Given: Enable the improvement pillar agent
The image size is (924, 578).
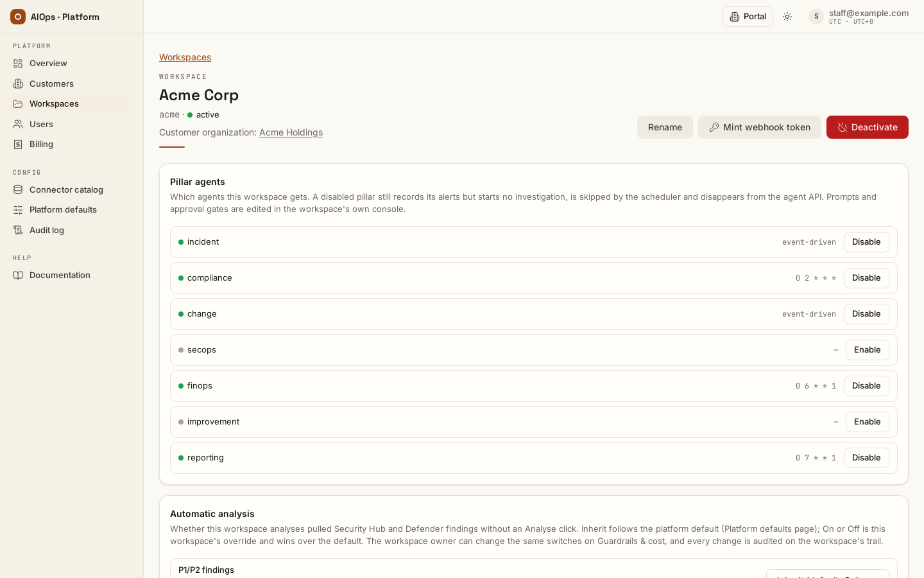Looking at the screenshot, I should coord(868,422).
